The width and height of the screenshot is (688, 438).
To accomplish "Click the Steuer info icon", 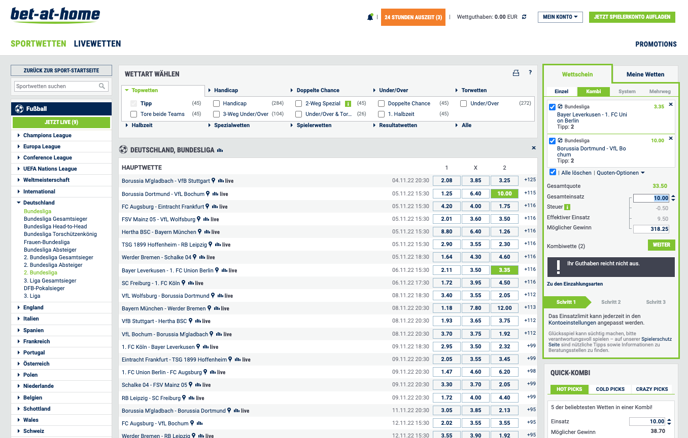I will point(567,207).
